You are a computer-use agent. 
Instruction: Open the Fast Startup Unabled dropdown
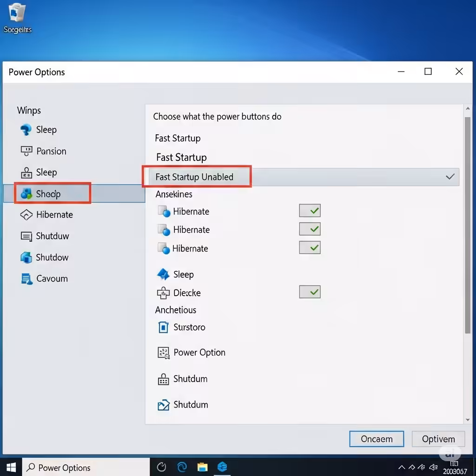pos(304,177)
